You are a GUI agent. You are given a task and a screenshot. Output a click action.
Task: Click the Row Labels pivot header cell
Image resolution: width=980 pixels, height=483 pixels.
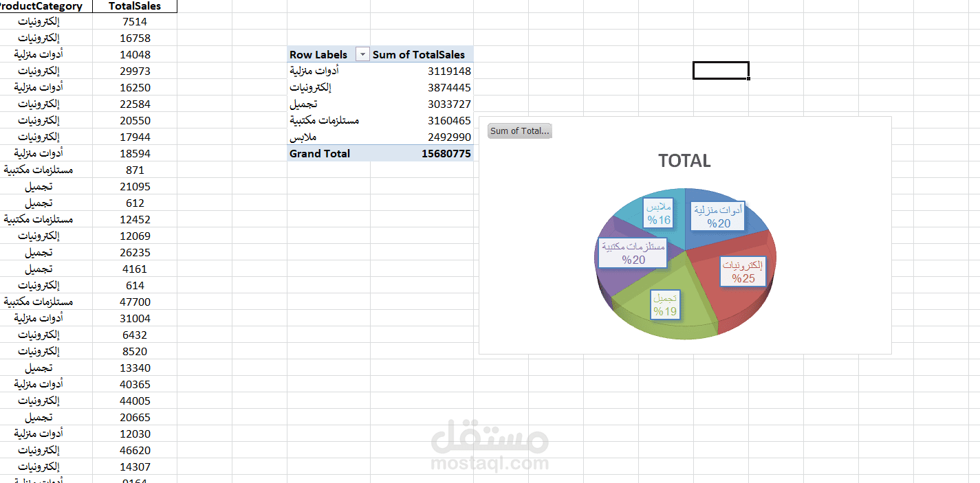point(329,54)
